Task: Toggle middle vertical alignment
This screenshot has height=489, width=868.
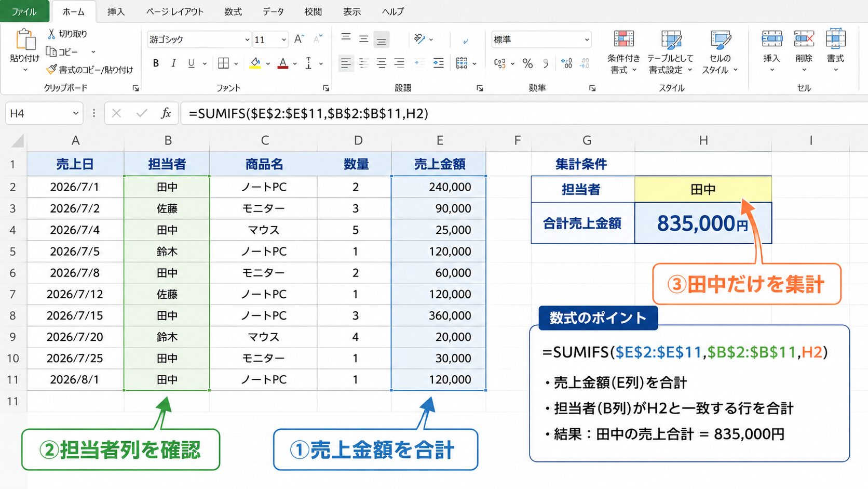Action: click(x=363, y=39)
